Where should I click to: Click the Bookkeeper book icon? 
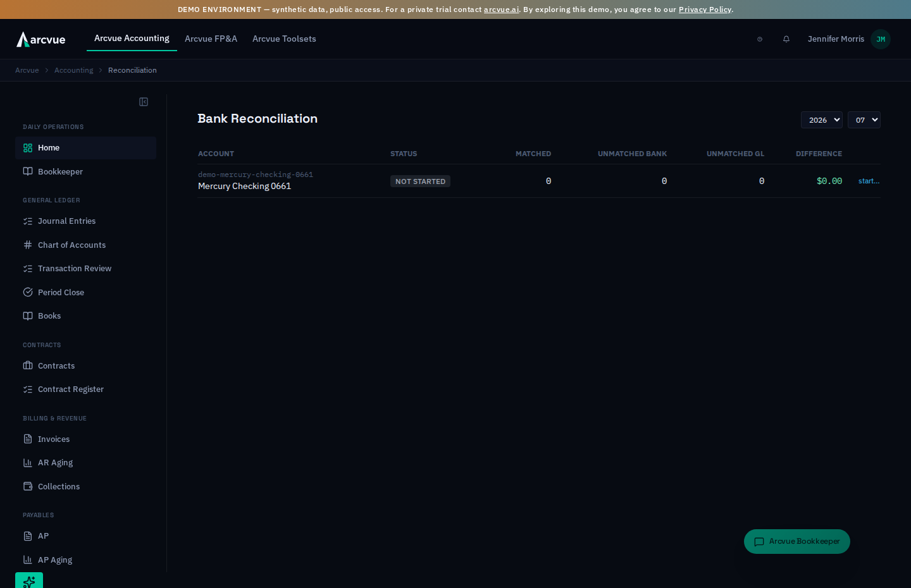click(x=28, y=171)
